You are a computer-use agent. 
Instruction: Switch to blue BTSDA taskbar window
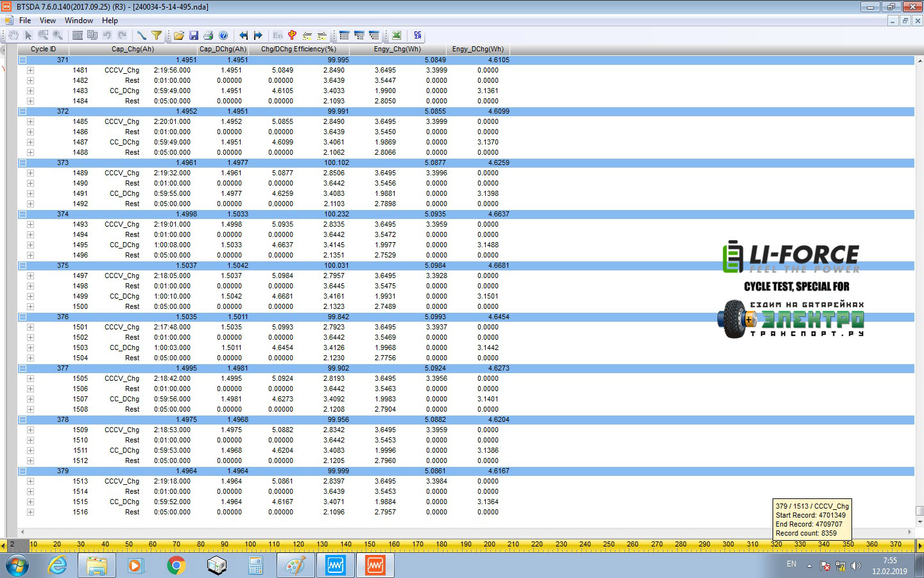335,566
